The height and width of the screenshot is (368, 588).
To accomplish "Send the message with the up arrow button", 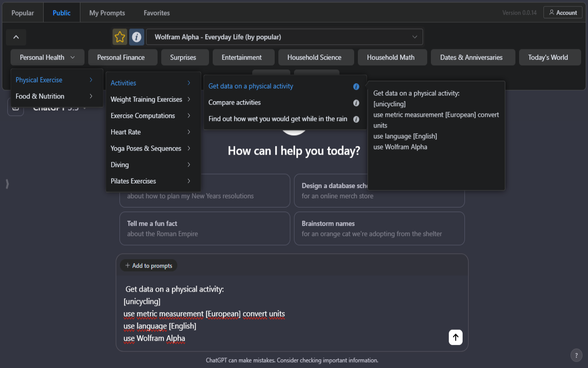I will 456,337.
